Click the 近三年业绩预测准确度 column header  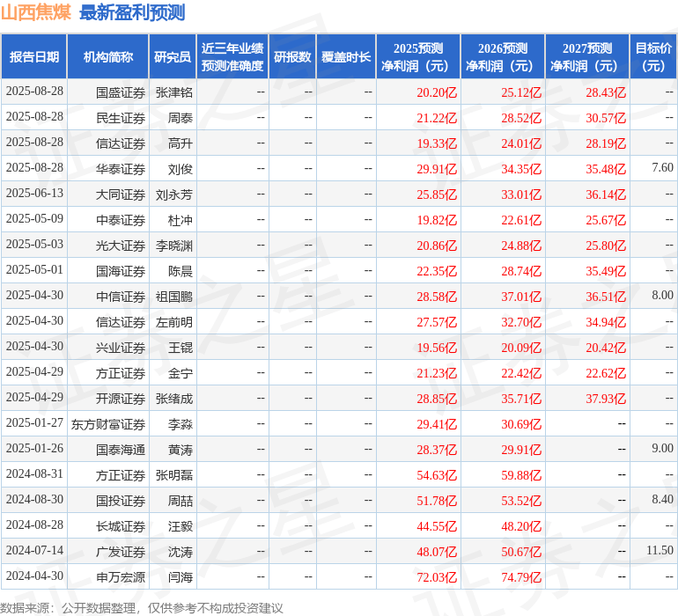232,57
